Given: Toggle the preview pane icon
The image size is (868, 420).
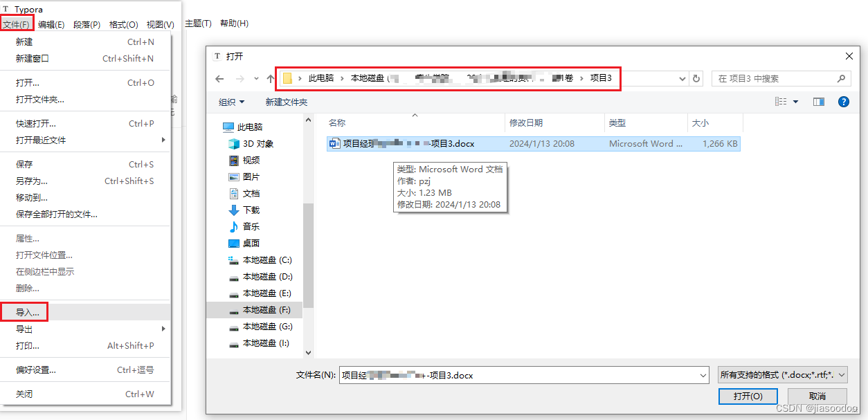Looking at the screenshot, I should pyautogui.click(x=819, y=102).
